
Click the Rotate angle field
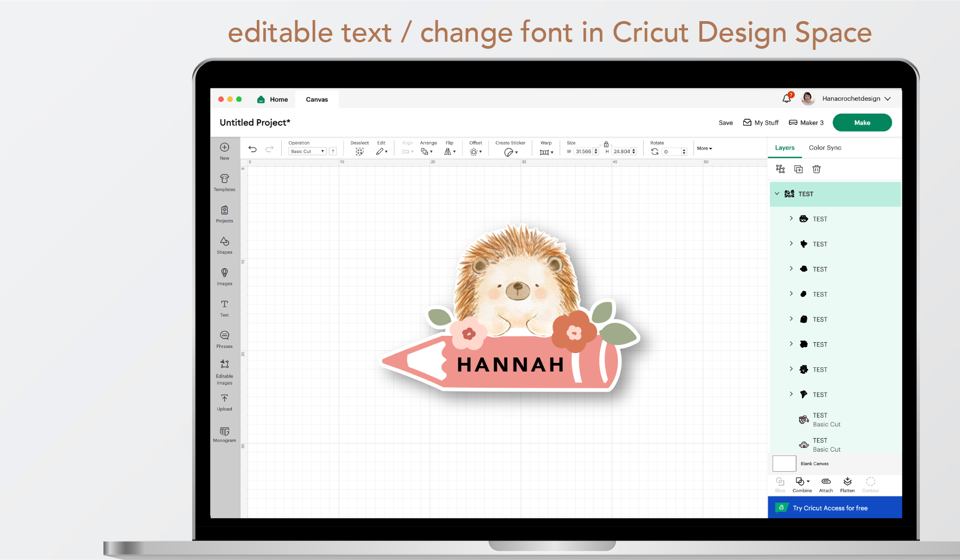pyautogui.click(x=671, y=152)
